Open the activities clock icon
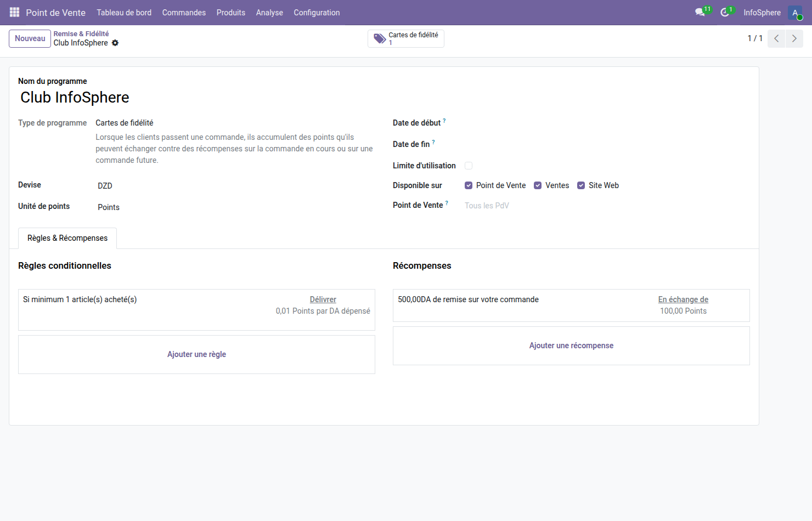Image resolution: width=812 pixels, height=521 pixels. (725, 12)
